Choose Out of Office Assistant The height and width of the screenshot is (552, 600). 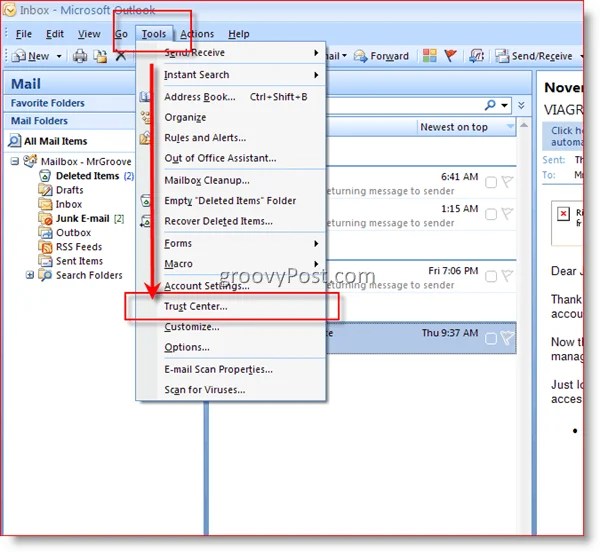231,158
